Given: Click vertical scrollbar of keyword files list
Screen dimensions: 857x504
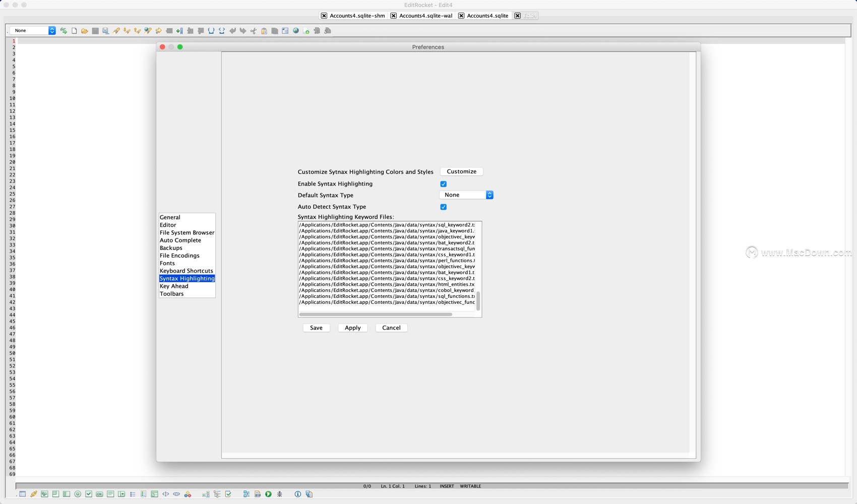Looking at the screenshot, I should tap(478, 301).
